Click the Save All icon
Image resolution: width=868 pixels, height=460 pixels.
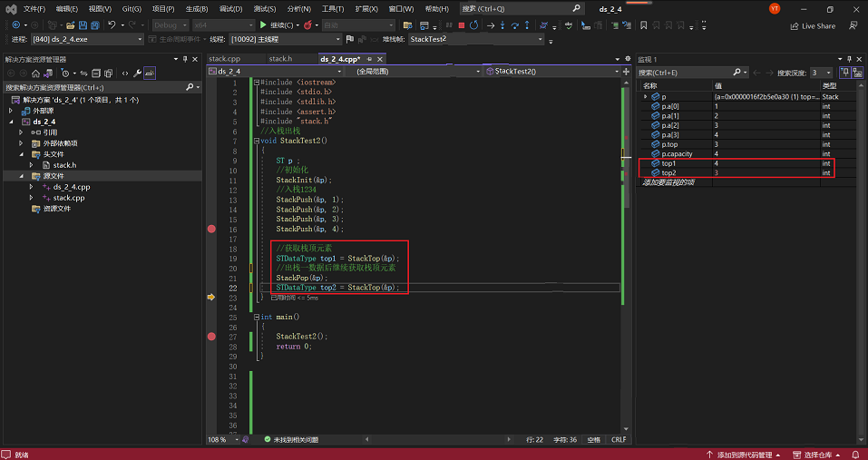pyautogui.click(x=95, y=25)
